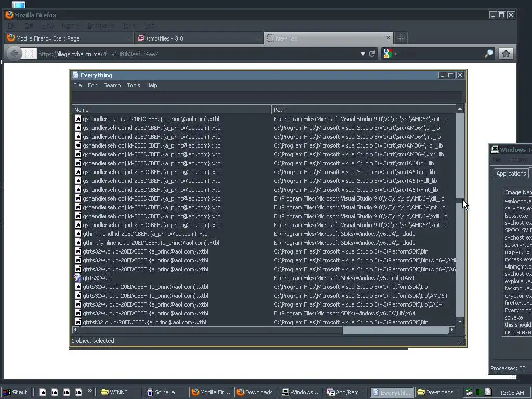The height and width of the screenshot is (399, 532).
Task: Open the Start menu
Action: pyautogui.click(x=16, y=392)
